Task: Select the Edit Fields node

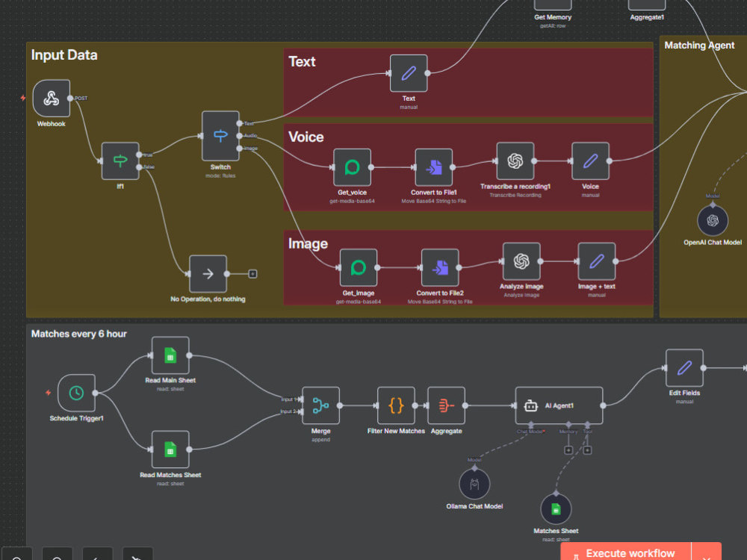Action: point(684,367)
